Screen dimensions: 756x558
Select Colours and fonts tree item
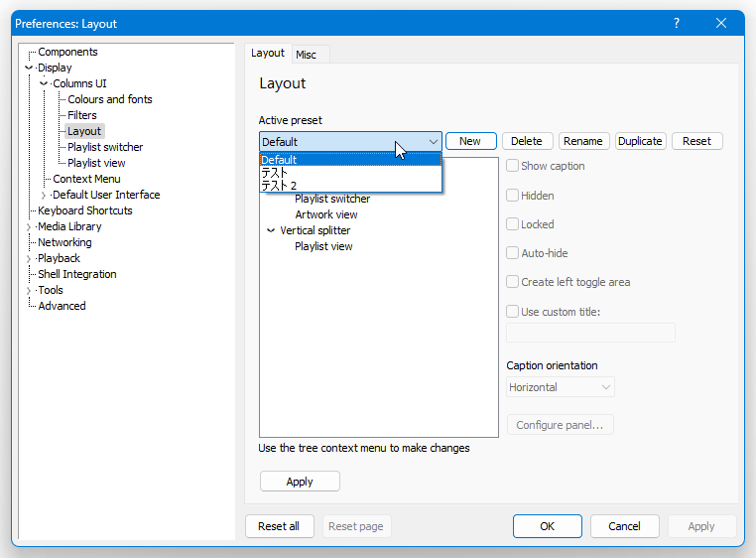click(110, 99)
